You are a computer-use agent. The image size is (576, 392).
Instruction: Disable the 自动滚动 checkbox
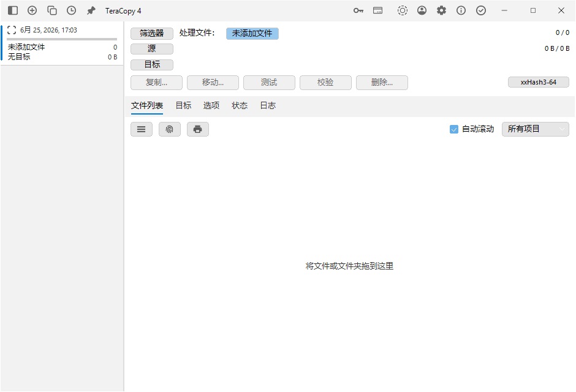coord(454,129)
